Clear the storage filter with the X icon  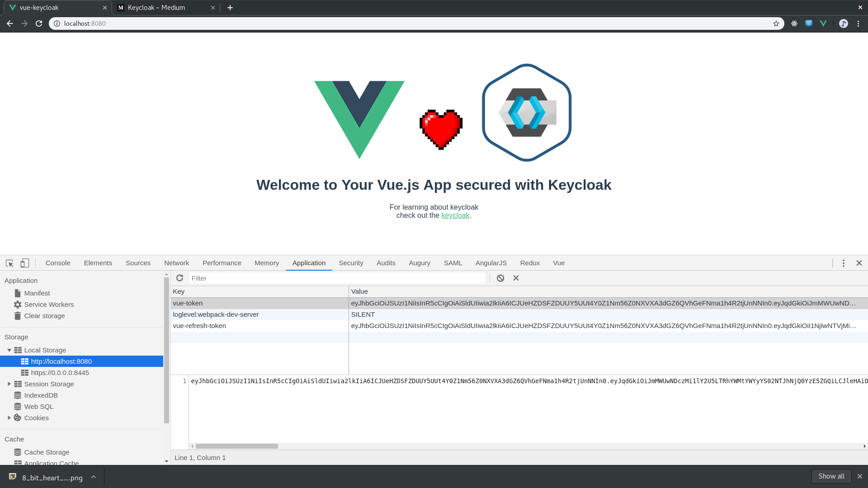(x=516, y=278)
